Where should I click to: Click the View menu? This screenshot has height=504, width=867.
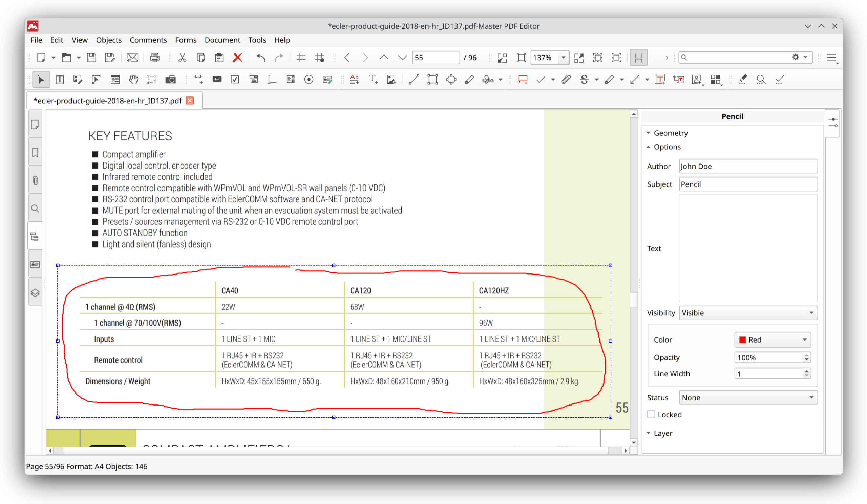80,40
